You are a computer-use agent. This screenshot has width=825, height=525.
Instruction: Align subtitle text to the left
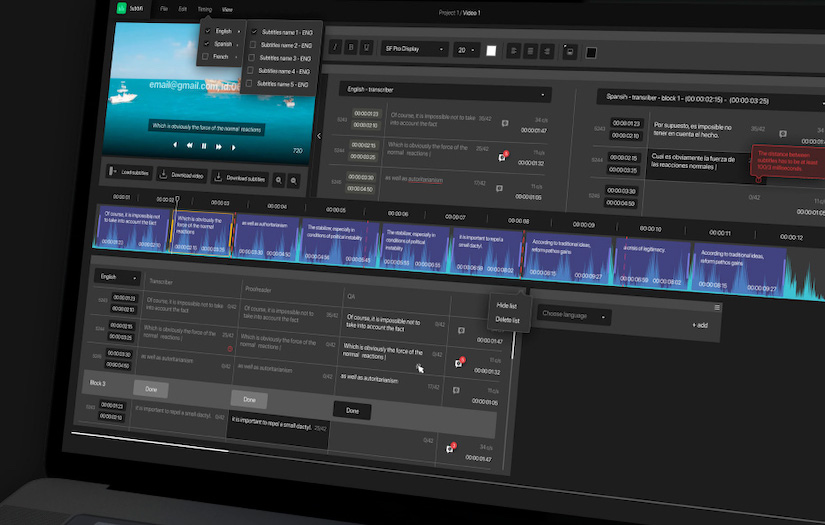pos(514,51)
